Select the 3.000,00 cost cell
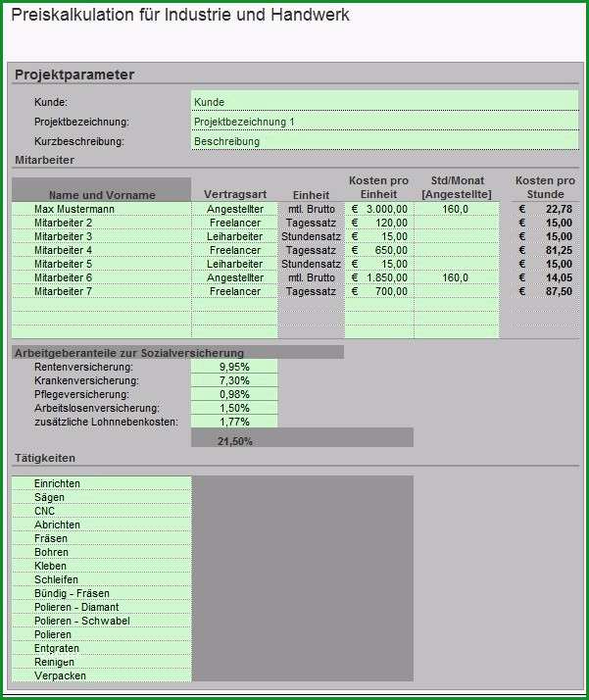Viewport: 589px width, 700px height. (x=379, y=209)
